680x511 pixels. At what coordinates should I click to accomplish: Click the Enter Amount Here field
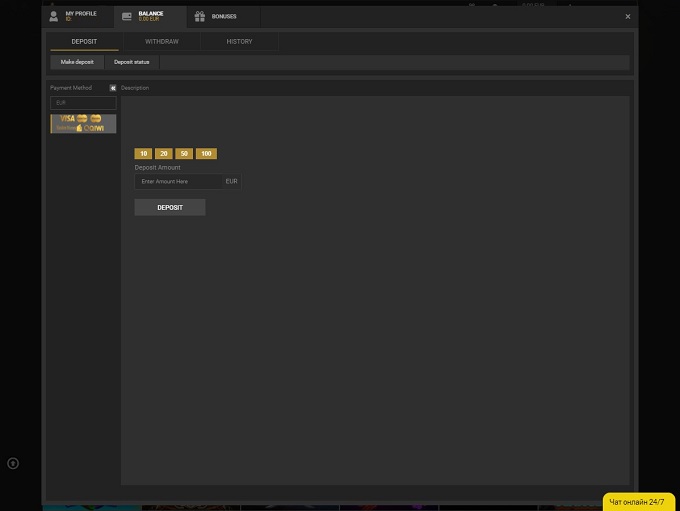[178, 182]
